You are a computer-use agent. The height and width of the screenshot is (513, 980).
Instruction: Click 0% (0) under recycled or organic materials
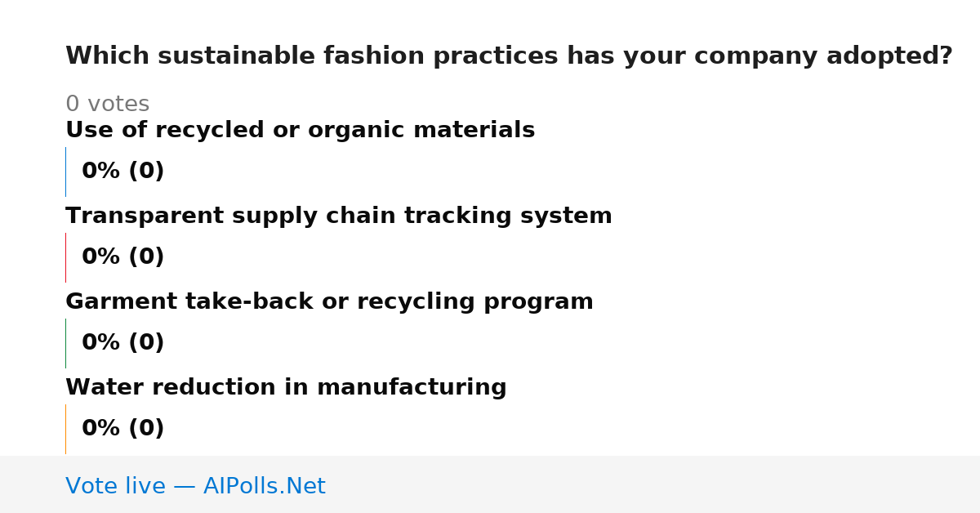coord(122,172)
